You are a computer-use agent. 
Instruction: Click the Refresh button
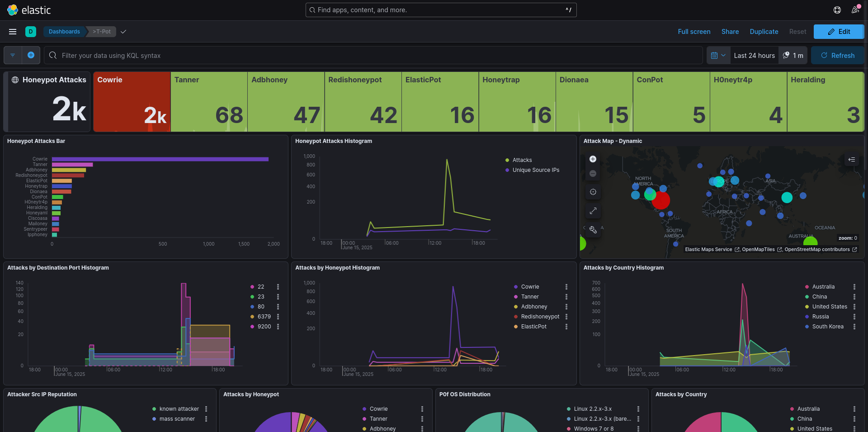[837, 55]
